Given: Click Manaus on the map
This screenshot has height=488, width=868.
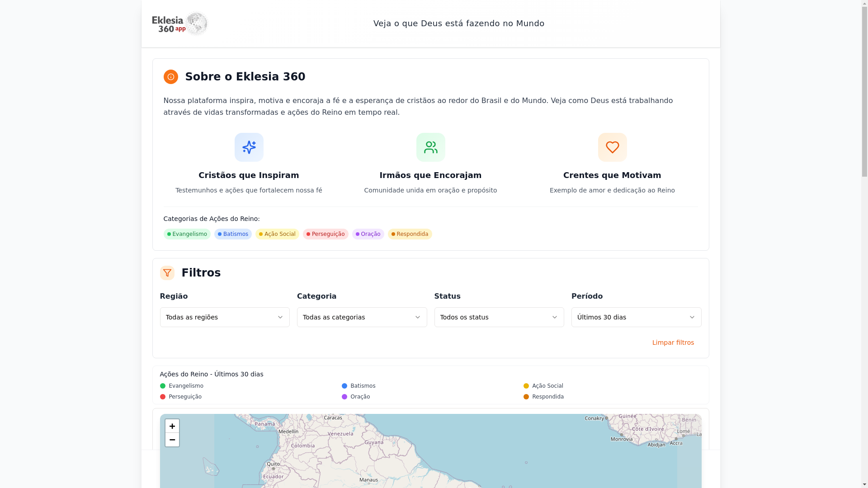Looking at the screenshot, I should (x=368, y=480).
